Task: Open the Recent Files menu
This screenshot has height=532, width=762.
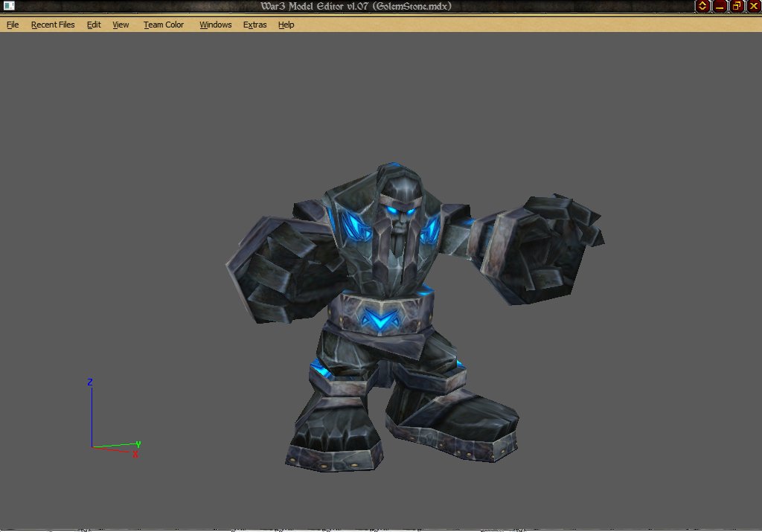Action: click(53, 25)
